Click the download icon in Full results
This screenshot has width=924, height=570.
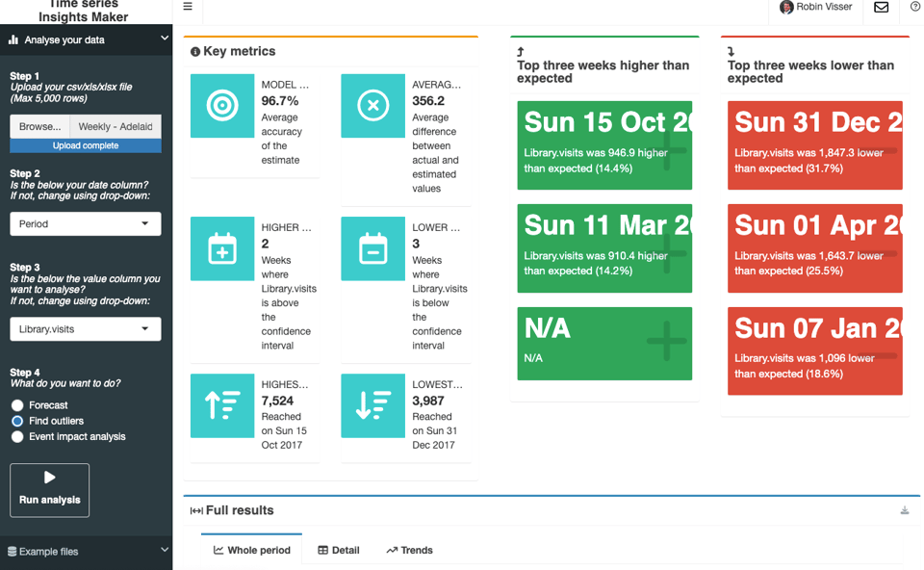pyautogui.click(x=905, y=510)
